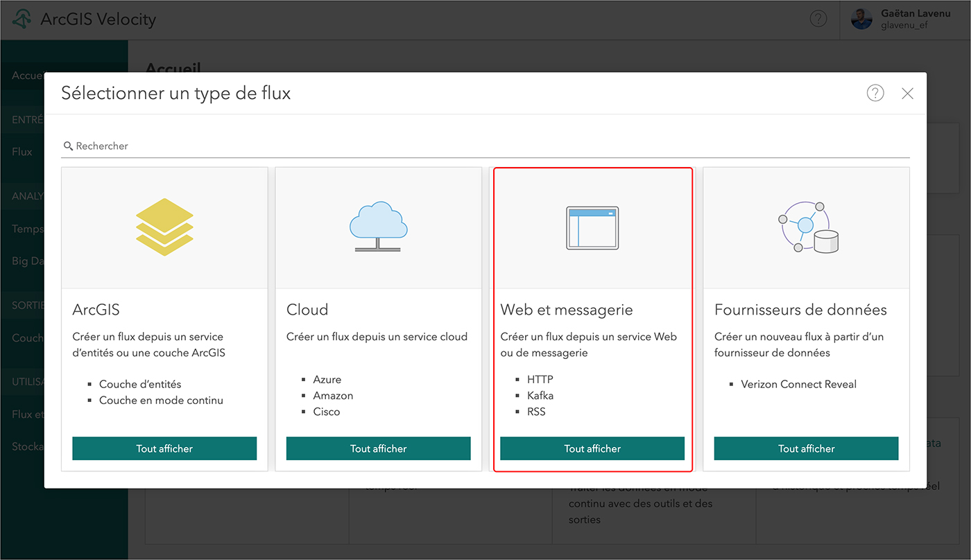This screenshot has height=560, width=971.
Task: Close the Sélectionner un type de flux dialog
Action: click(907, 94)
